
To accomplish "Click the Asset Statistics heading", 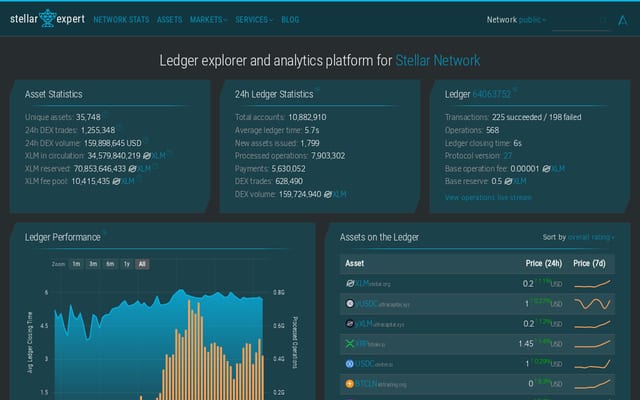I will coord(53,94).
